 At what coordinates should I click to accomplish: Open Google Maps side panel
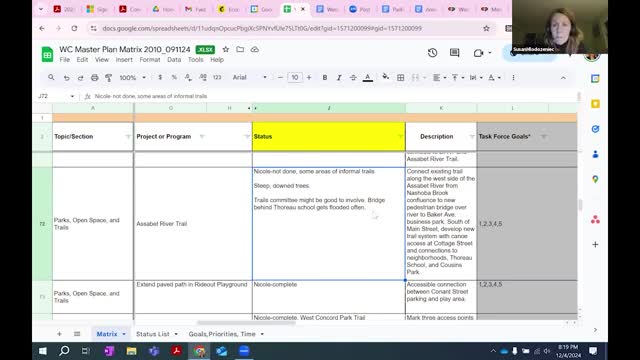coord(595,179)
